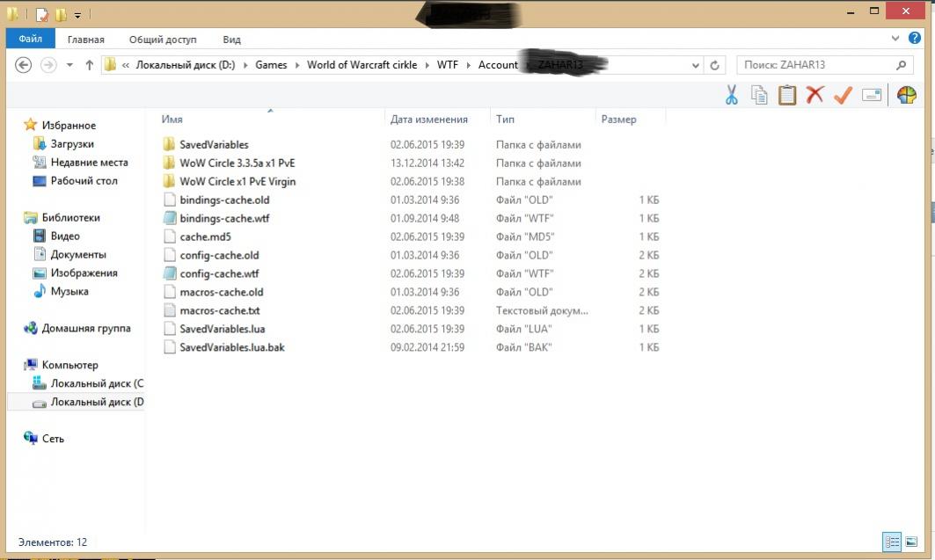The image size is (935, 560).
Task: Click the Copy icon in toolbar
Action: (x=759, y=95)
